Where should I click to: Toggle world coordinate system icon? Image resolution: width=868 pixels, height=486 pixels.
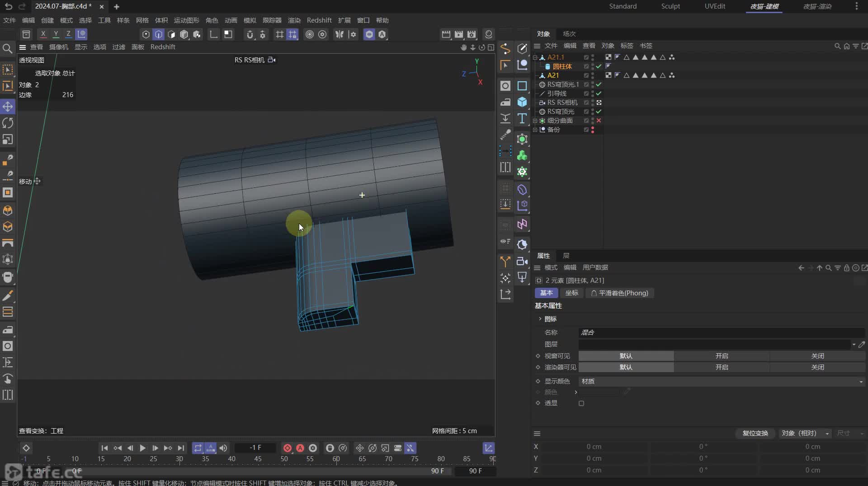(81, 34)
